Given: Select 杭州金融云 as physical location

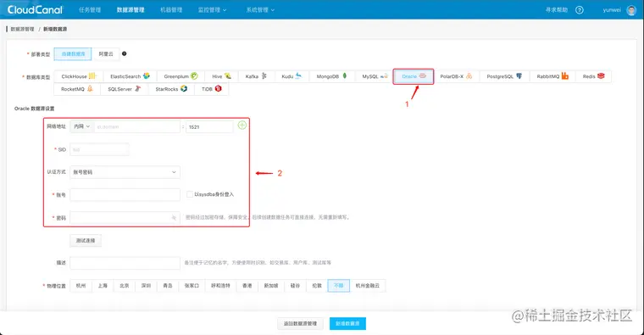Looking at the screenshot, I should tap(368, 286).
